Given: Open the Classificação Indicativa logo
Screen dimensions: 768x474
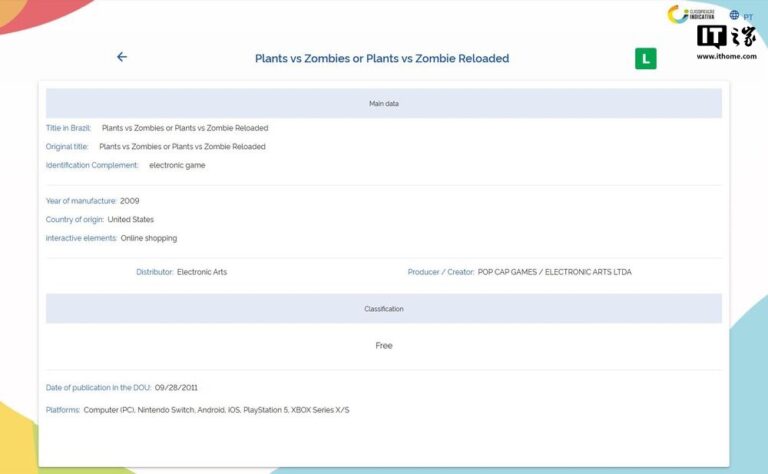Looking at the screenshot, I should pyautogui.click(x=692, y=14).
